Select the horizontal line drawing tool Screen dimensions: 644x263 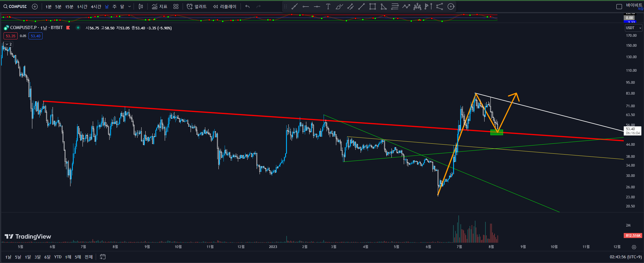click(306, 6)
